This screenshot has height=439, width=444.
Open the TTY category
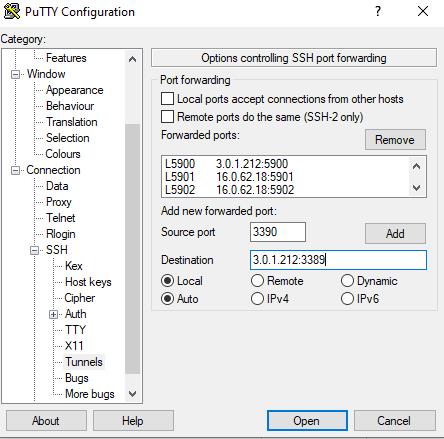(x=76, y=330)
